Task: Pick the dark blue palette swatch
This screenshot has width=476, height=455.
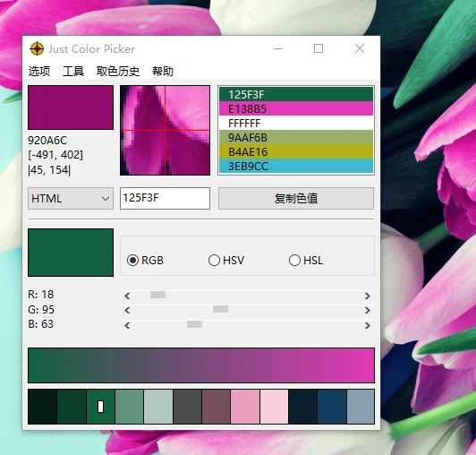Action: click(332, 407)
